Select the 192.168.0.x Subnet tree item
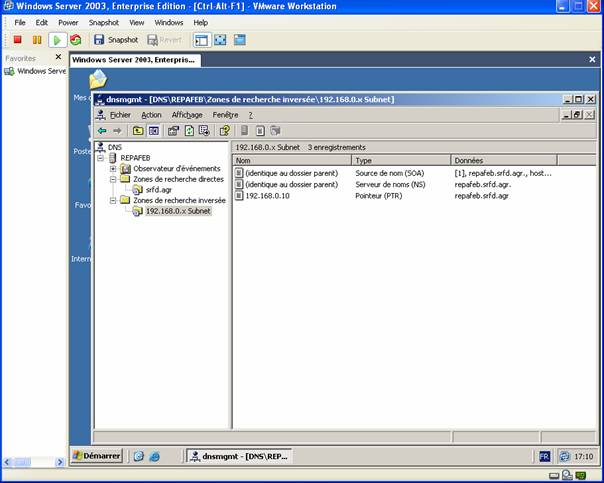This screenshot has height=483, width=604. [x=178, y=211]
